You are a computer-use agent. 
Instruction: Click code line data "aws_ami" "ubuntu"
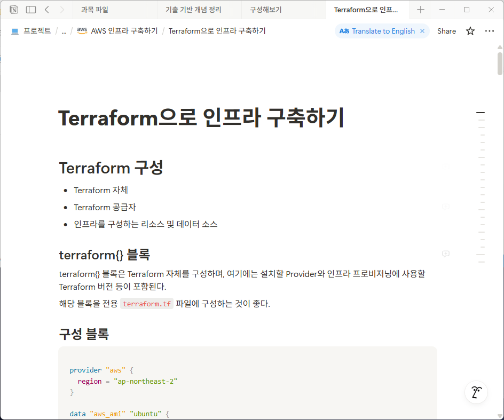tap(119, 414)
